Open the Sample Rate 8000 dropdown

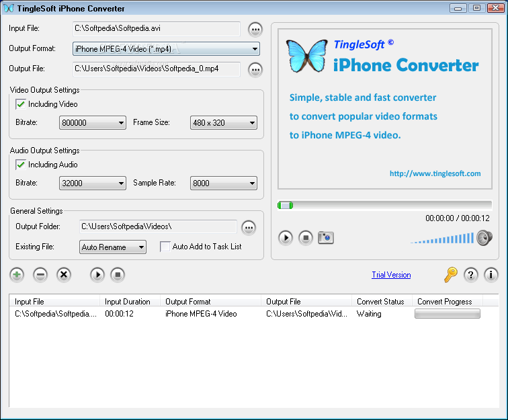[224, 183]
